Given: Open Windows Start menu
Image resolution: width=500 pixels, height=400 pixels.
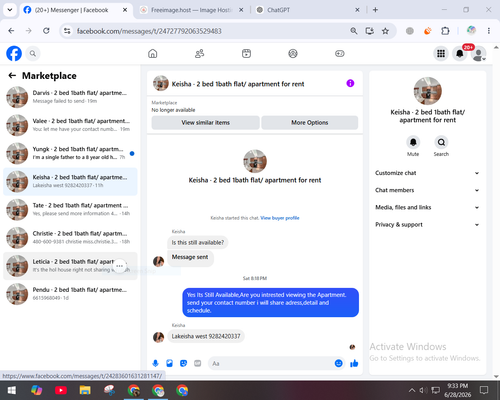Looking at the screenshot, I should [12, 390].
